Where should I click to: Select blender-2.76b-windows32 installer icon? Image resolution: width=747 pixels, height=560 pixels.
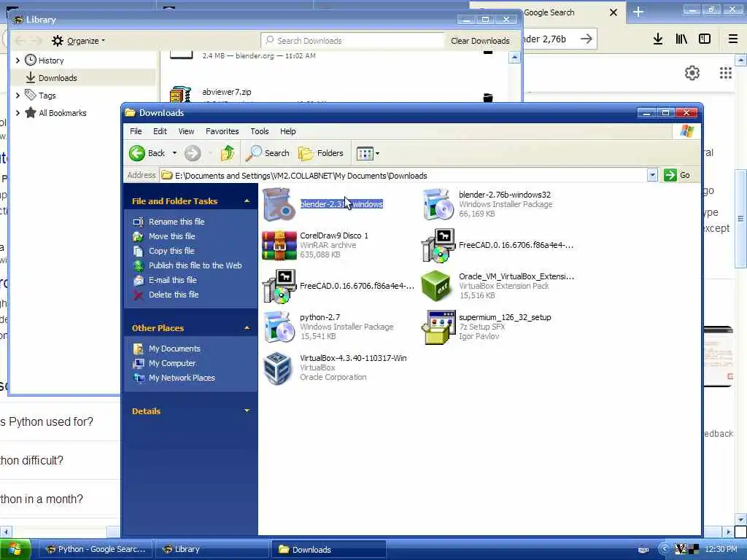[x=438, y=204]
